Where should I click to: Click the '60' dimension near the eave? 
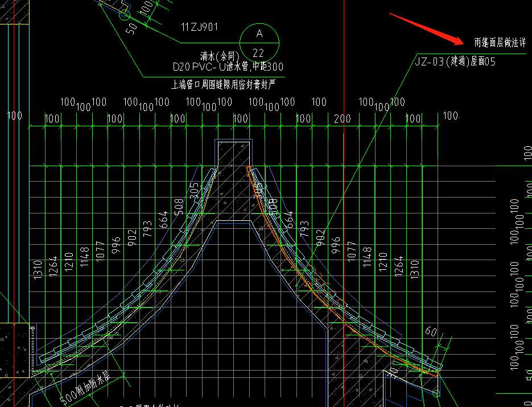tap(431, 331)
